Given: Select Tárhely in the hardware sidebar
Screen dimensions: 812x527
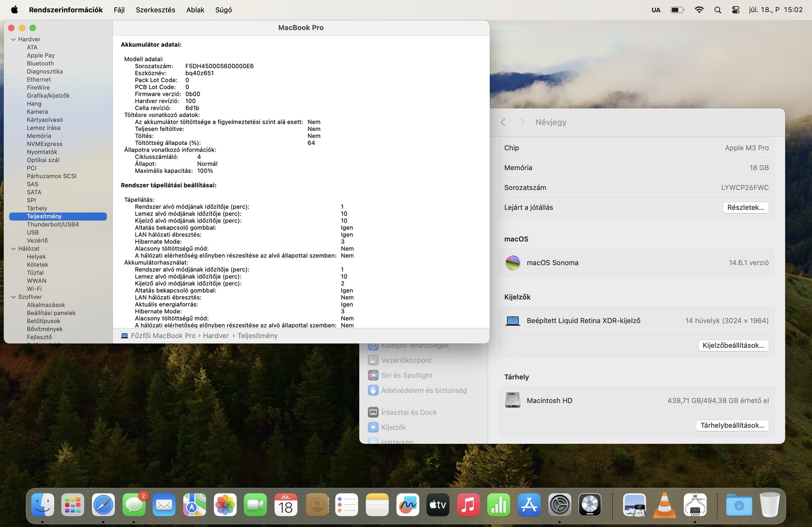Looking at the screenshot, I should (37, 209).
